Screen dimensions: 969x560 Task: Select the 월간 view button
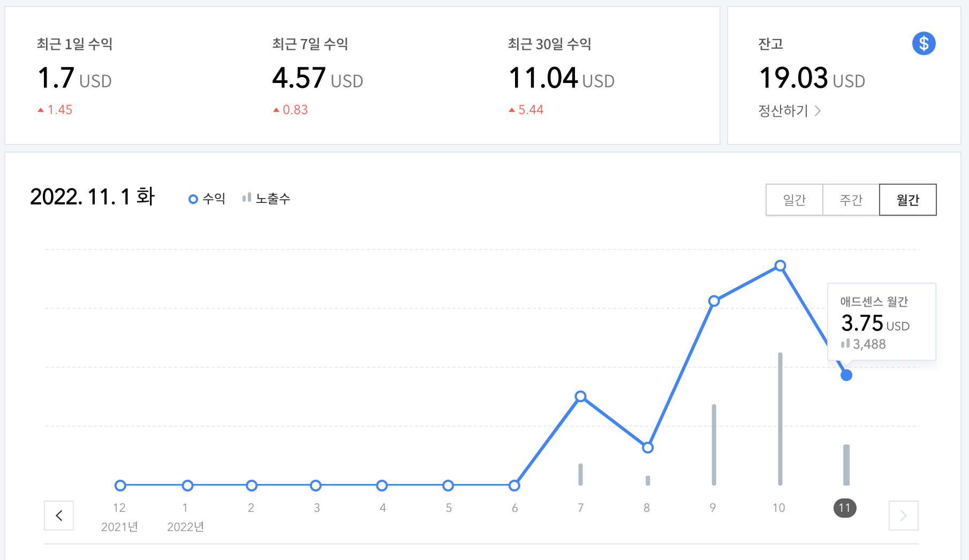click(907, 199)
